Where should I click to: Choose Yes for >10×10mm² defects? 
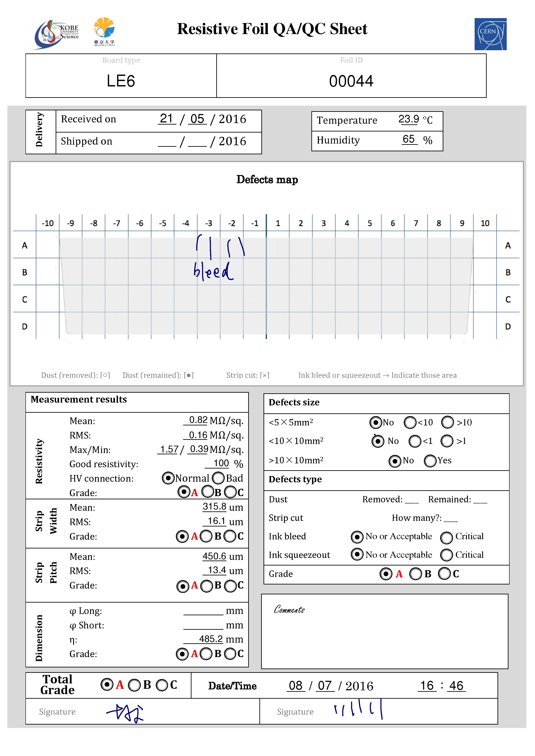(x=430, y=461)
